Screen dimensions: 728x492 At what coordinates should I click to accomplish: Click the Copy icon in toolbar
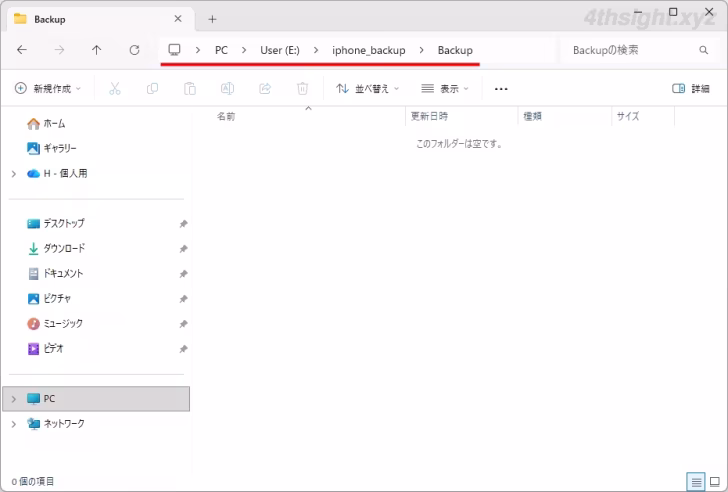click(152, 88)
